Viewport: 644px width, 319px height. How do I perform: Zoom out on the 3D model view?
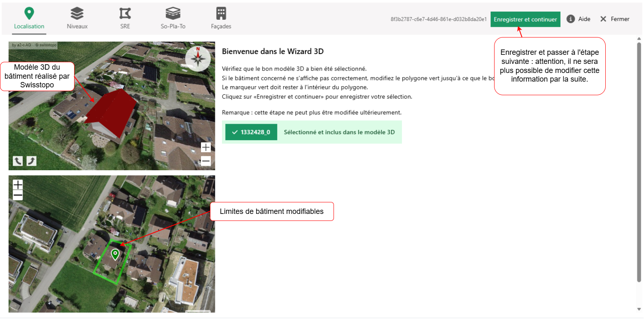(205, 161)
